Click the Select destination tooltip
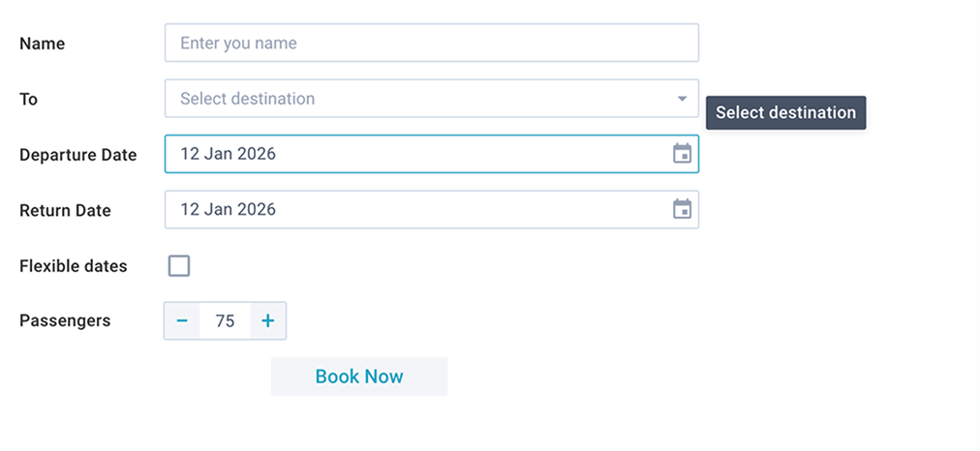 pos(785,112)
